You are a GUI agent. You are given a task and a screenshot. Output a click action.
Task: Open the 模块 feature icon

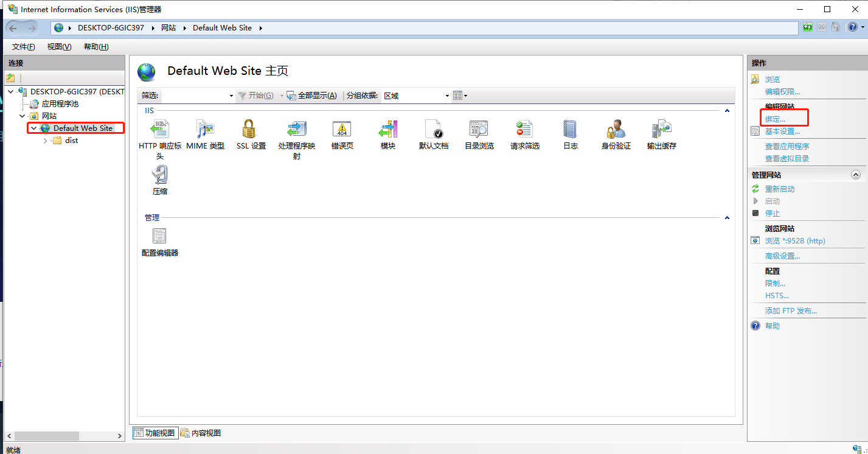pos(387,129)
